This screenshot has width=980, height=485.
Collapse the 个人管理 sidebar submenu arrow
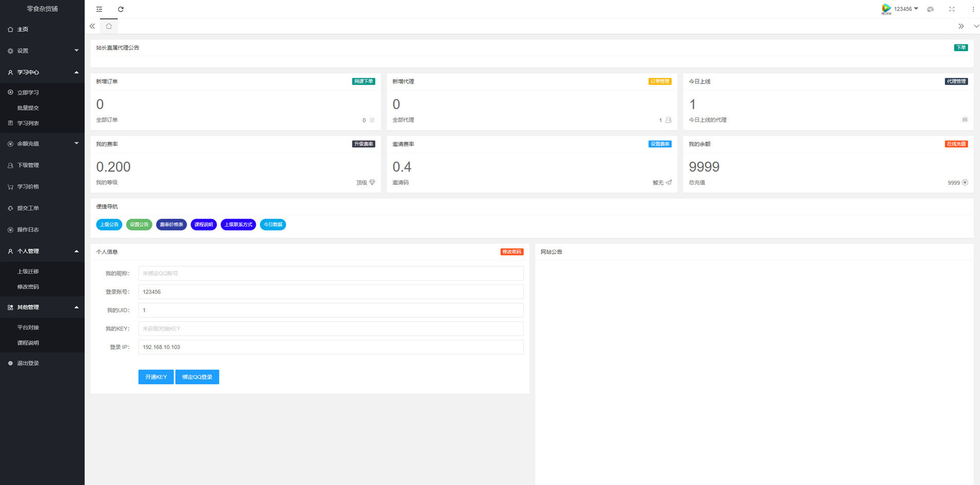(76, 251)
